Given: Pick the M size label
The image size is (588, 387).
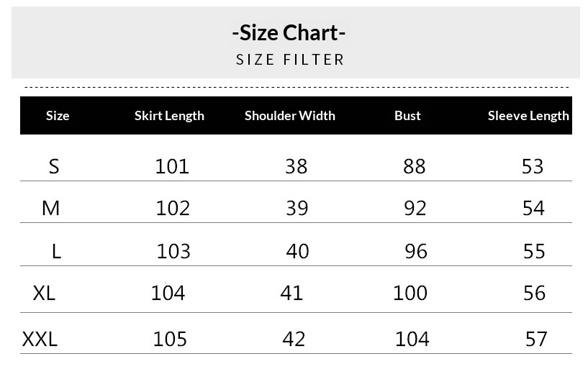Looking at the screenshot, I should pyautogui.click(x=50, y=209).
